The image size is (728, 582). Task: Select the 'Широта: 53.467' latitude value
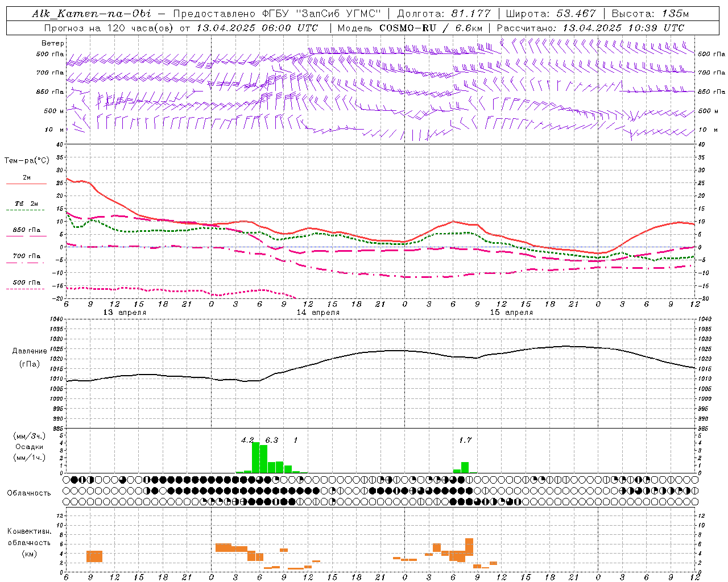coord(551,14)
